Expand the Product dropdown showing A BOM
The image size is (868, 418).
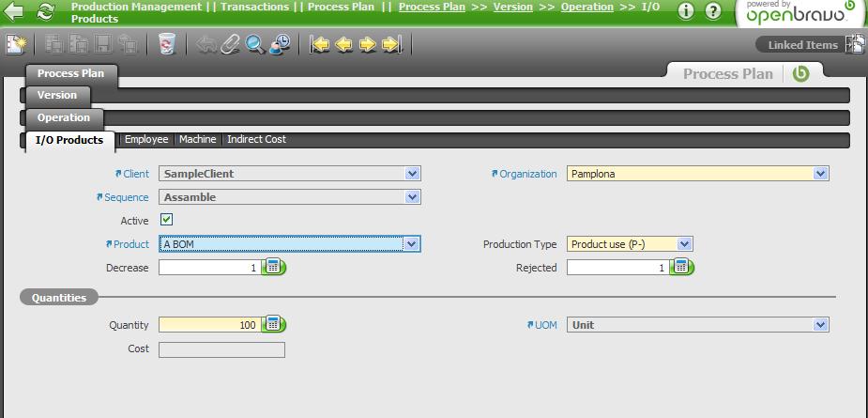pyautogui.click(x=410, y=244)
